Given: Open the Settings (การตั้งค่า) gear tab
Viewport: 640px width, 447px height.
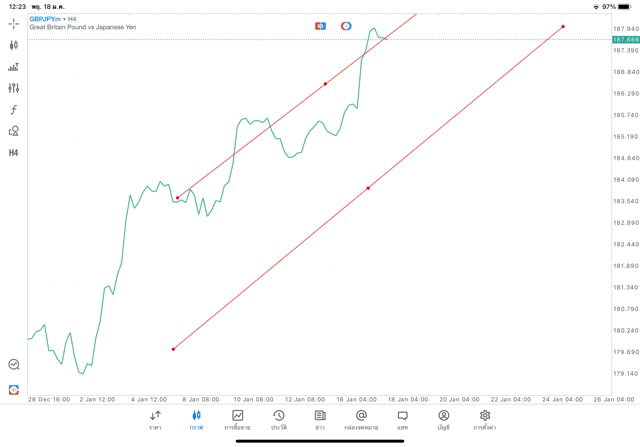Looking at the screenshot, I should tap(485, 419).
